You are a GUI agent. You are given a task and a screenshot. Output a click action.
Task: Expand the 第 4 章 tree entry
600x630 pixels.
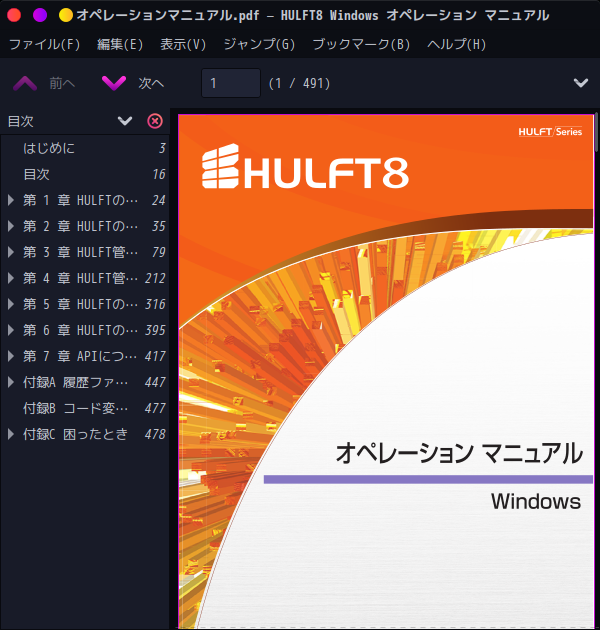[11, 278]
